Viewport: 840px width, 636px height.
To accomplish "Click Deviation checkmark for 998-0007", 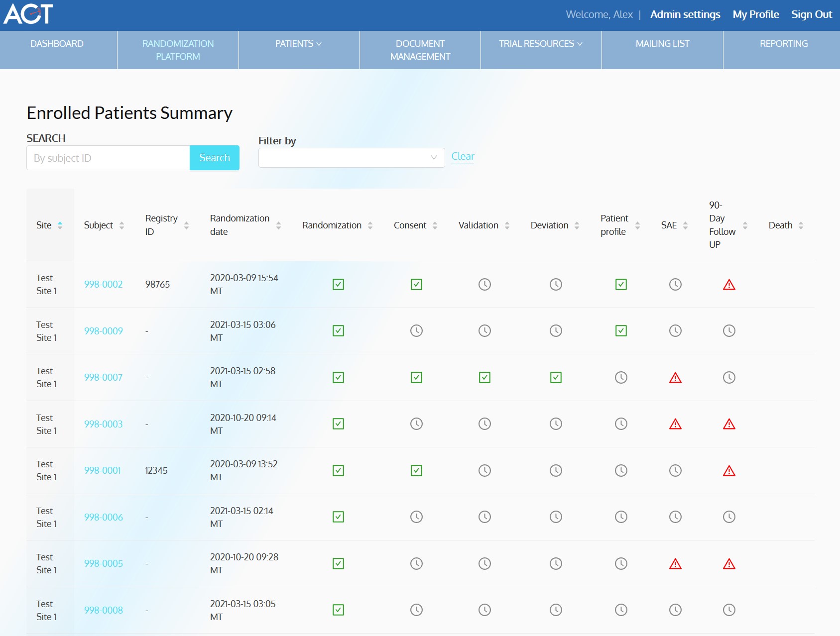I will tap(556, 377).
